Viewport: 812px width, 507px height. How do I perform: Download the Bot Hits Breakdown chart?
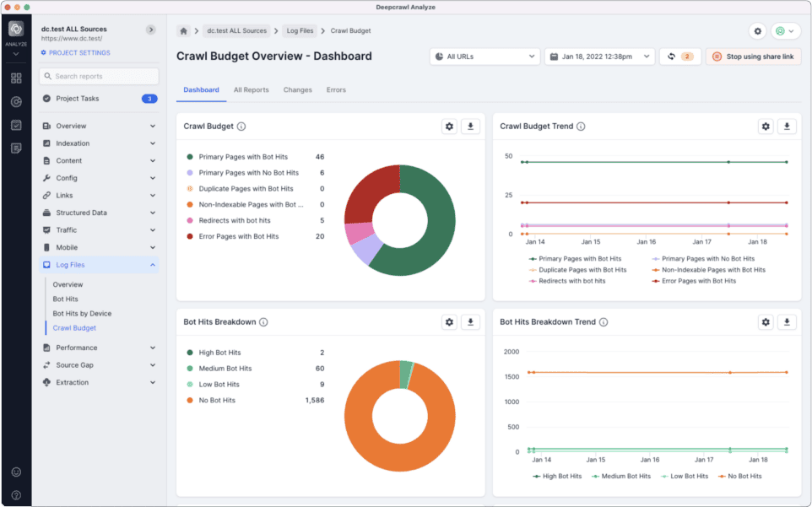coord(470,321)
